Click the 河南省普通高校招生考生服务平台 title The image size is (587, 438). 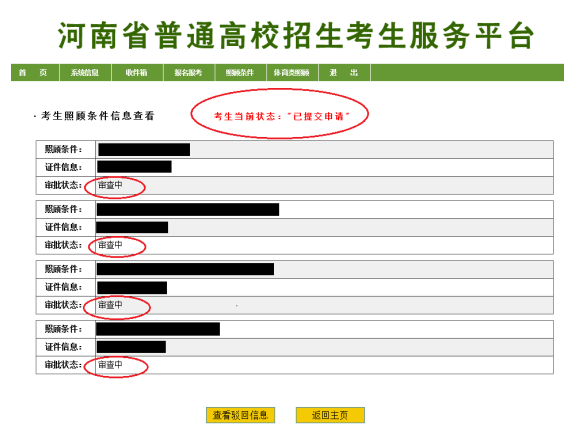(x=295, y=36)
